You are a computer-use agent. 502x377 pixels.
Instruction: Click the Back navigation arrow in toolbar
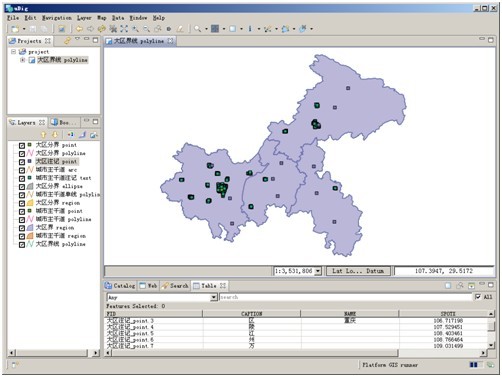[x=79, y=29]
